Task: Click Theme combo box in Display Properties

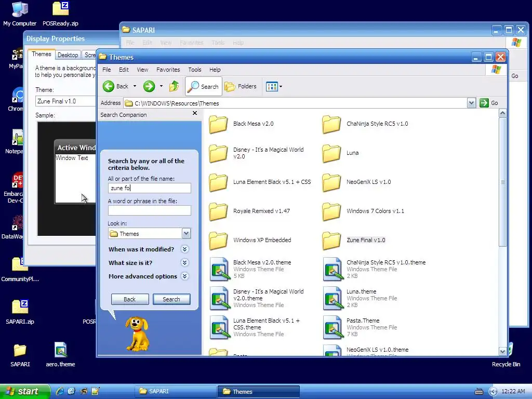Action: click(x=66, y=101)
